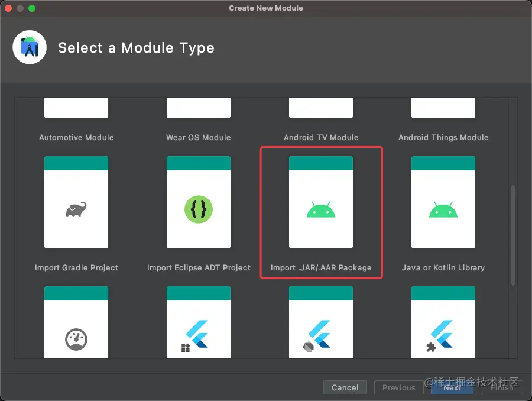532x401 pixels.
Task: Click the Import Gradle Project label
Action: (76, 267)
